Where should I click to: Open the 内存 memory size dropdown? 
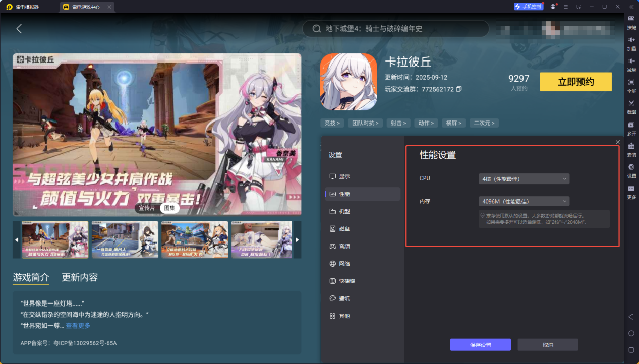[x=523, y=201]
